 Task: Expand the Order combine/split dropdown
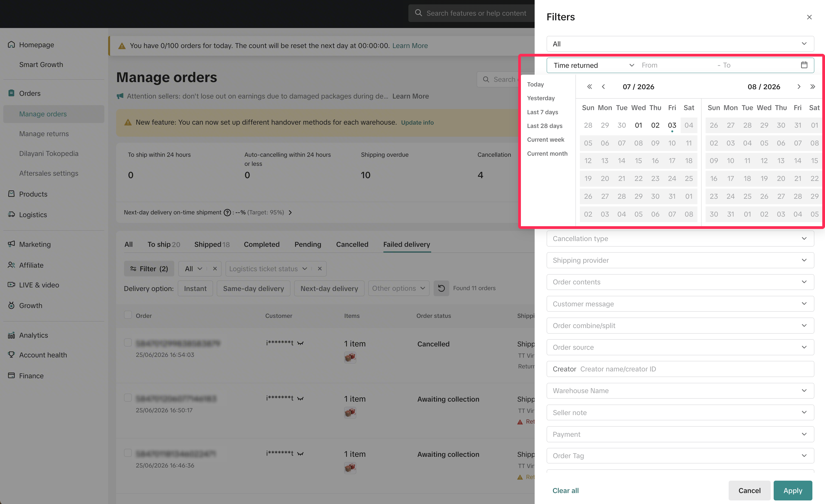tap(680, 326)
